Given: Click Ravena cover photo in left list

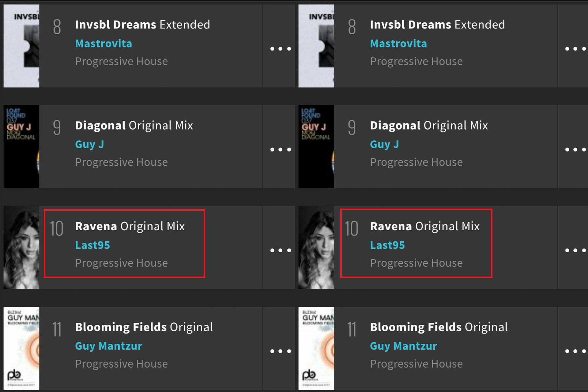Looking at the screenshot, I should 21,247.
